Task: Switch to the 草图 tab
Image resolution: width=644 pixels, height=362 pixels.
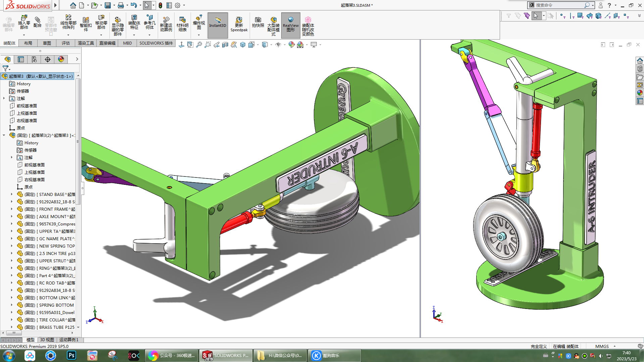Action: tap(47, 43)
